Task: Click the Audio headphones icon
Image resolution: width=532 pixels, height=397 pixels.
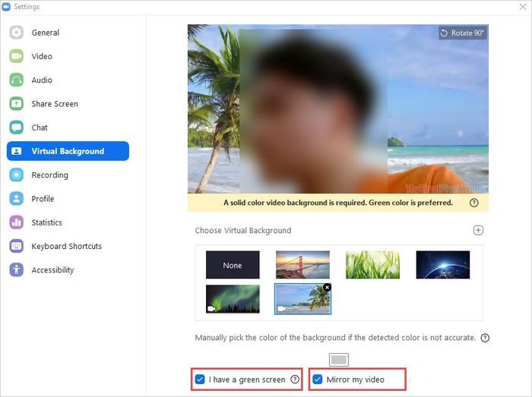Action: click(x=16, y=80)
